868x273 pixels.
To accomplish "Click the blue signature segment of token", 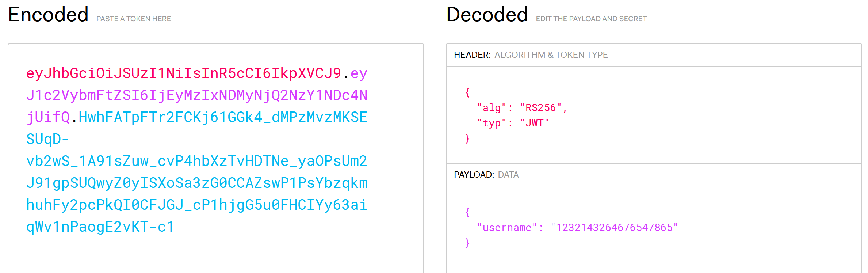I will click(197, 172).
